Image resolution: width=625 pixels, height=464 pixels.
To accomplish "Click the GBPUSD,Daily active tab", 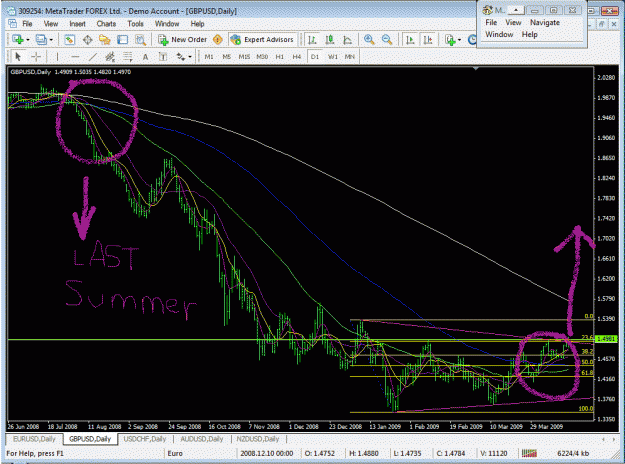I will tap(90, 439).
